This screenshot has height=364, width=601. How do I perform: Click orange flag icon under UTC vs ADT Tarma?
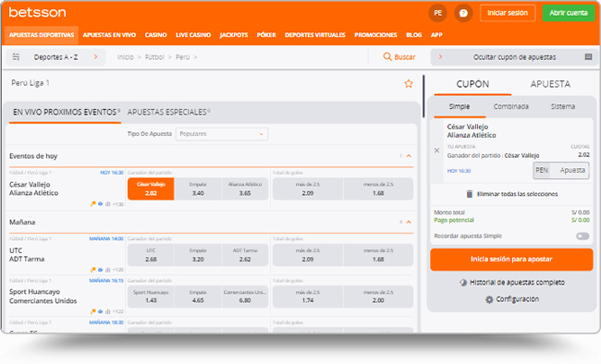tap(92, 270)
